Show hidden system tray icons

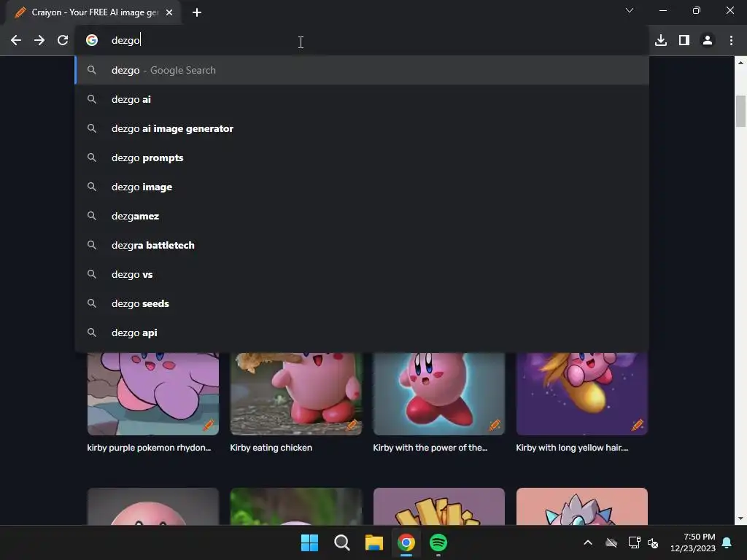click(x=588, y=542)
